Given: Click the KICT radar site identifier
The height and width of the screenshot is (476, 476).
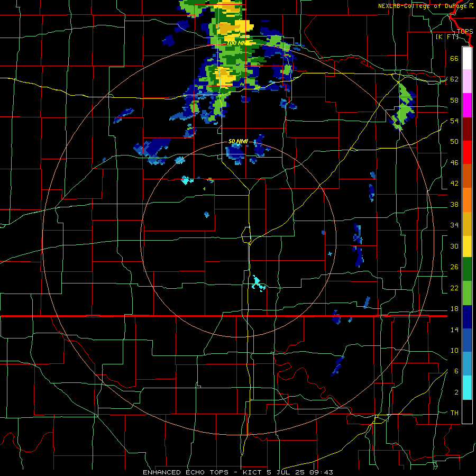Looking at the screenshot, I should pos(252,472).
